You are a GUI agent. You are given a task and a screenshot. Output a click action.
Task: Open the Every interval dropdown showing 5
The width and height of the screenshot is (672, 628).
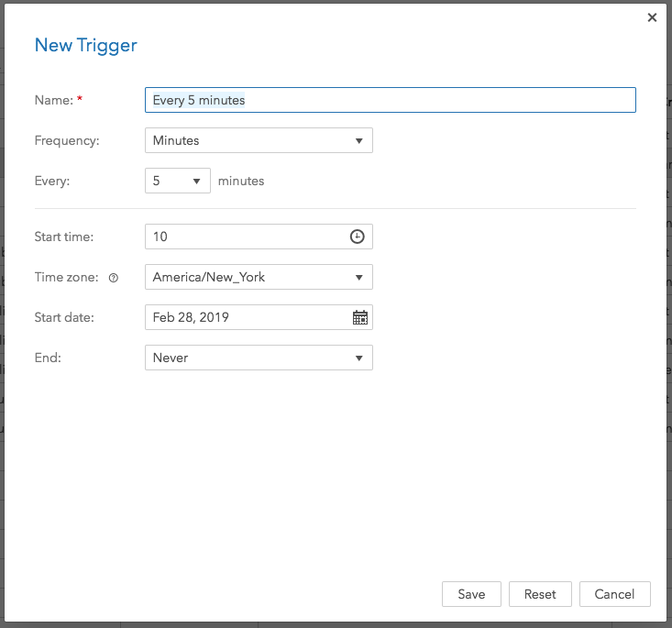coord(178,181)
